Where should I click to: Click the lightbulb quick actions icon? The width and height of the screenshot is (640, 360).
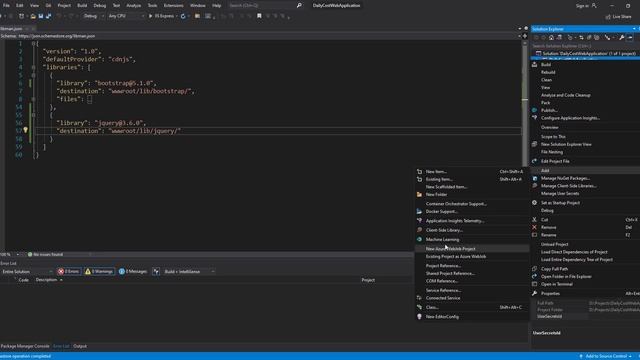pyautogui.click(x=25, y=130)
